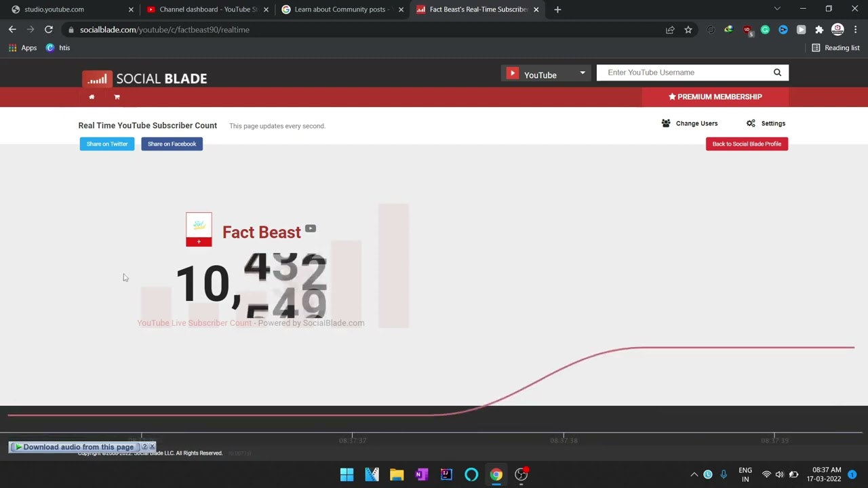Show hidden system tray icons
The image size is (868, 488).
(694, 474)
